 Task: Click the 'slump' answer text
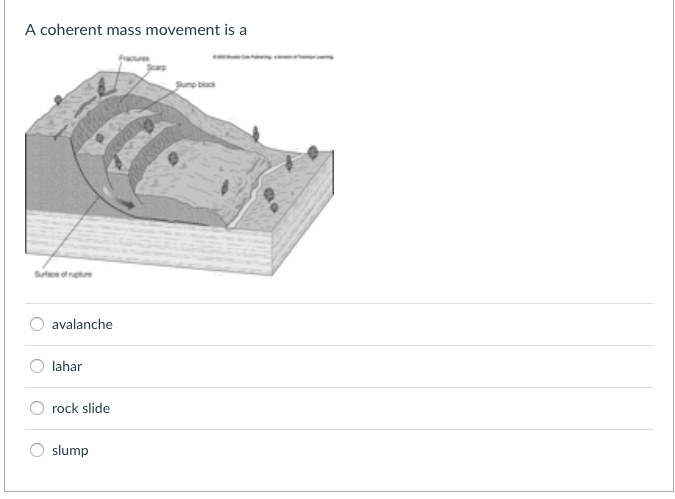tap(70, 450)
